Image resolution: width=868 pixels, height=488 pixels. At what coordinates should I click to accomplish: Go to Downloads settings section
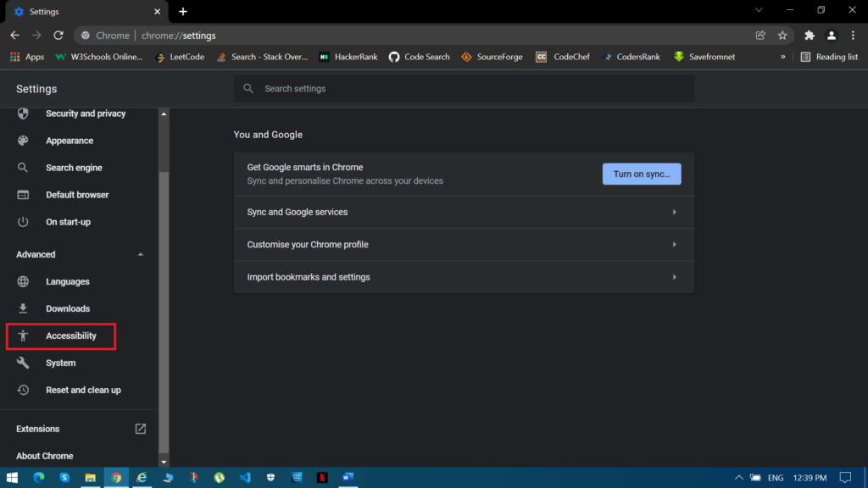[67, 309]
